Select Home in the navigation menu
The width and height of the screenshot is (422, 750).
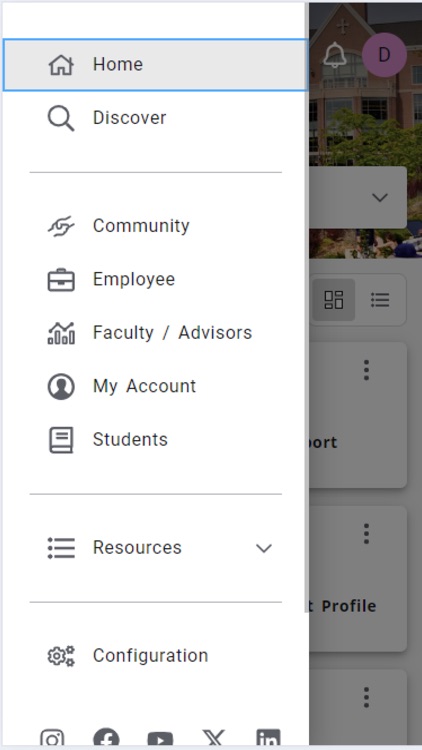coord(155,65)
